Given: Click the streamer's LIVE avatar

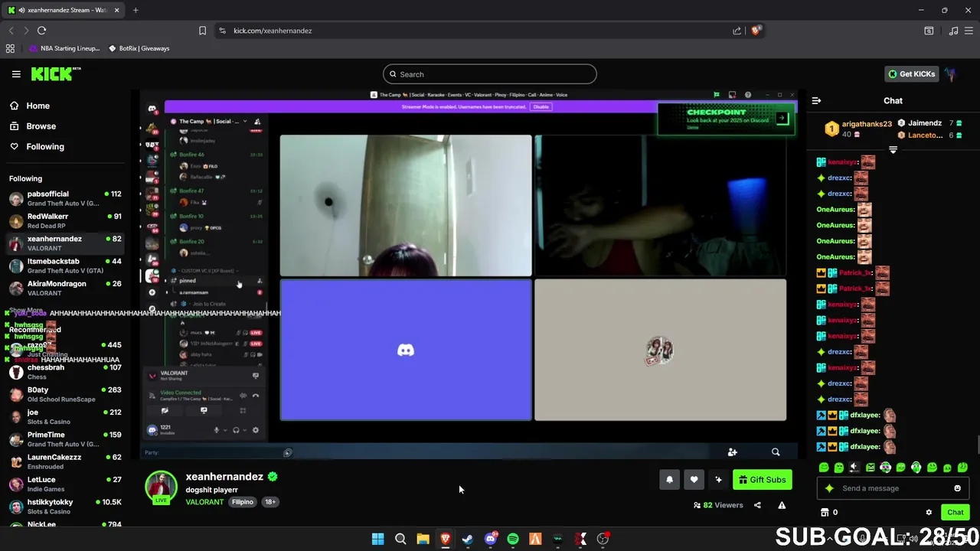Looking at the screenshot, I should [161, 488].
